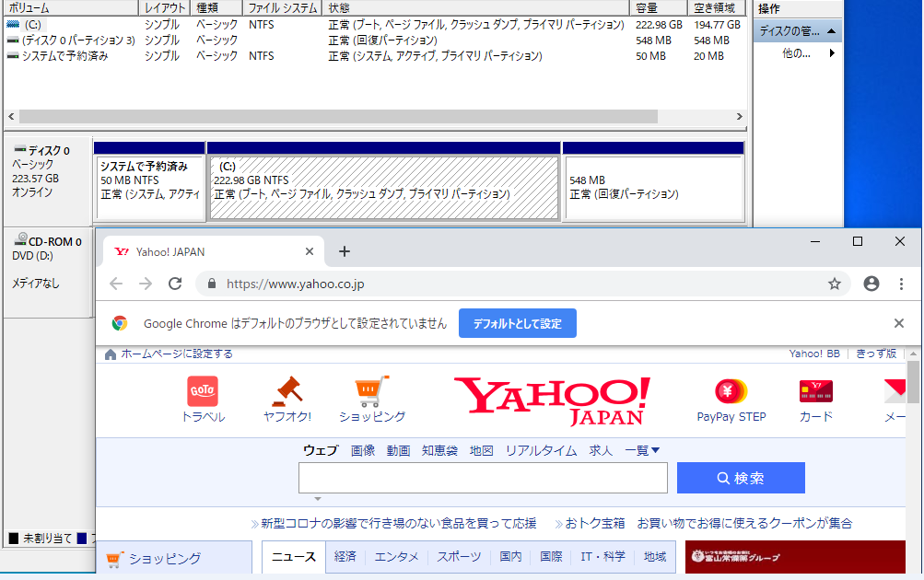Screen dimensions: 924x580
Task: Set Chrome as default (デフォルトとして設定)
Action: point(518,323)
